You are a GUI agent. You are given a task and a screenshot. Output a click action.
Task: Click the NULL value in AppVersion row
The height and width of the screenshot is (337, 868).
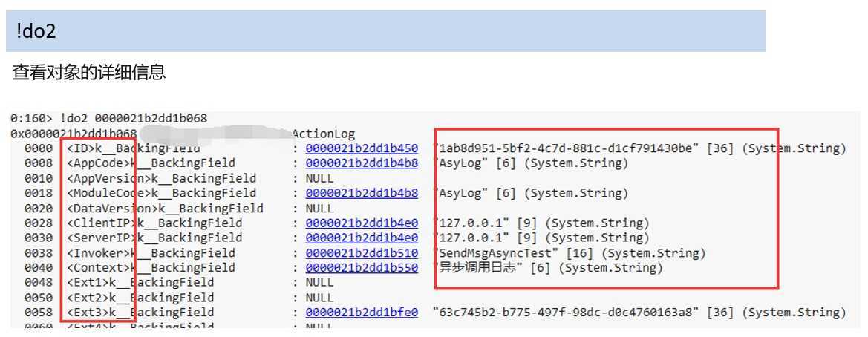point(319,178)
